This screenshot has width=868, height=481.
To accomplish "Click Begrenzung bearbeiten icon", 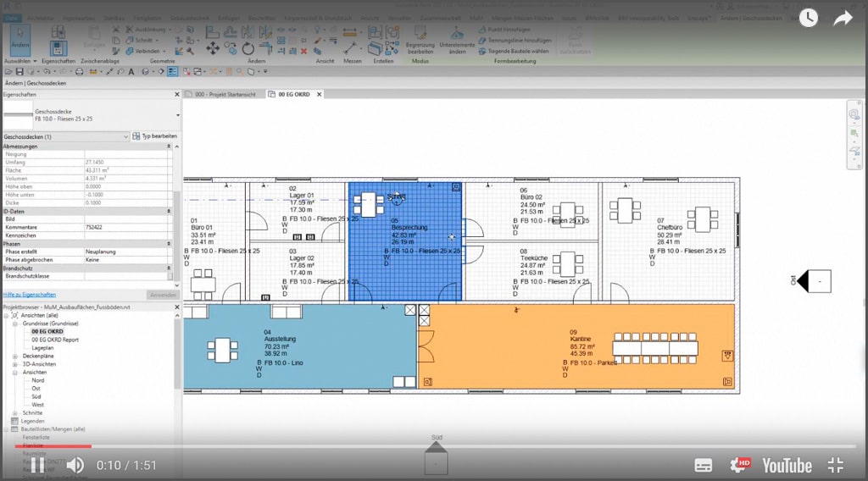I will pos(420,34).
